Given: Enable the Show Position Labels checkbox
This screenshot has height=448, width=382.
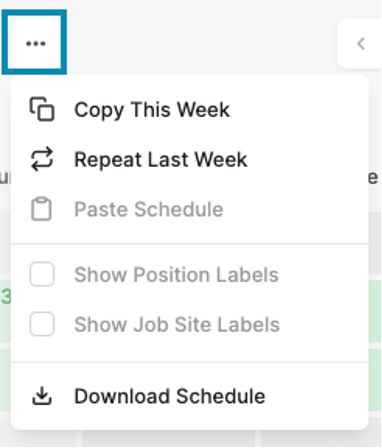Looking at the screenshot, I should click(42, 274).
